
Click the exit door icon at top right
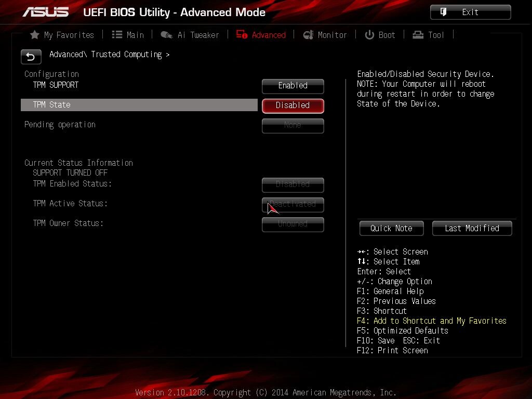443,12
